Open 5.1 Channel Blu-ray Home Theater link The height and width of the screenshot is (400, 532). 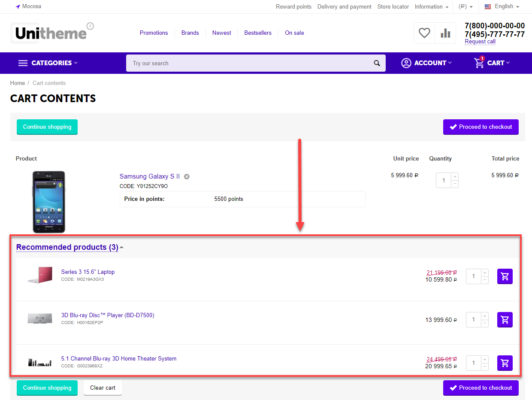(x=119, y=359)
